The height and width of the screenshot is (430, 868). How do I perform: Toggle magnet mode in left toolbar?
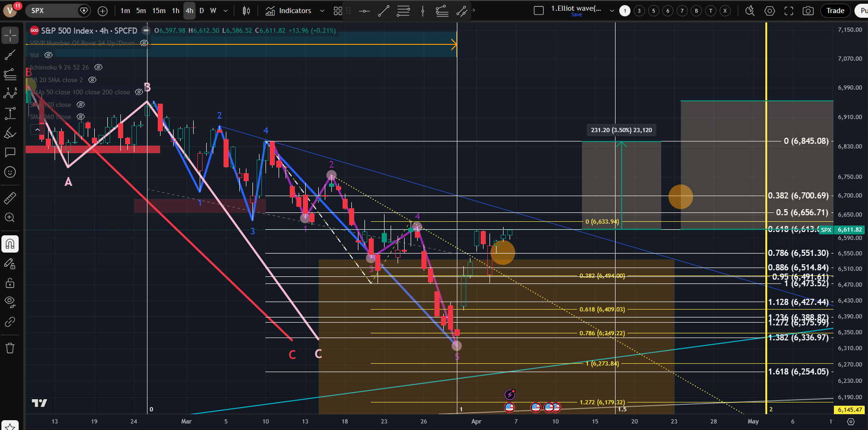pyautogui.click(x=10, y=244)
